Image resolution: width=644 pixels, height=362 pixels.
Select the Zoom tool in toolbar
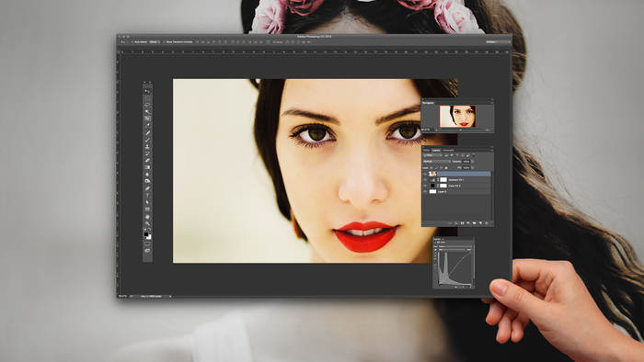(x=147, y=223)
